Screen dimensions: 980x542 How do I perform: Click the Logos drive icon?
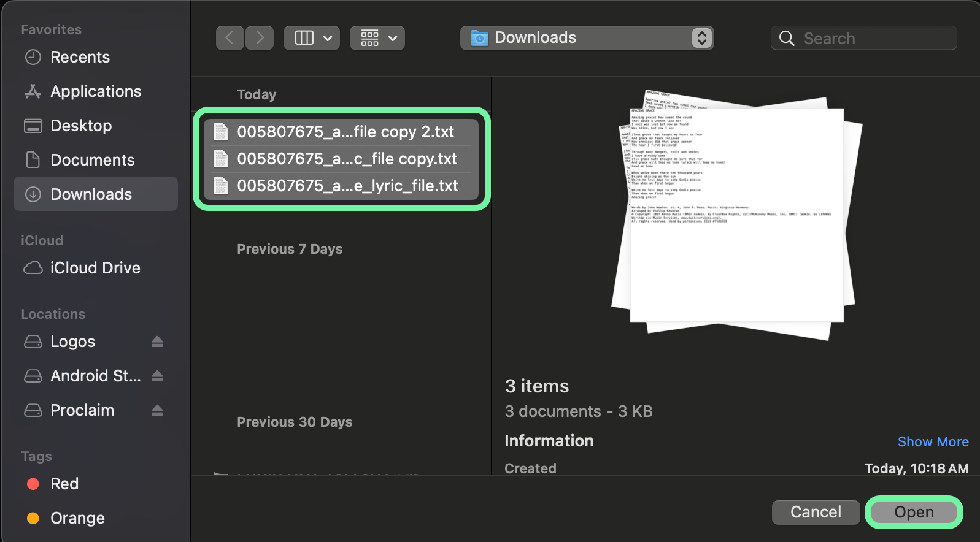coord(33,342)
